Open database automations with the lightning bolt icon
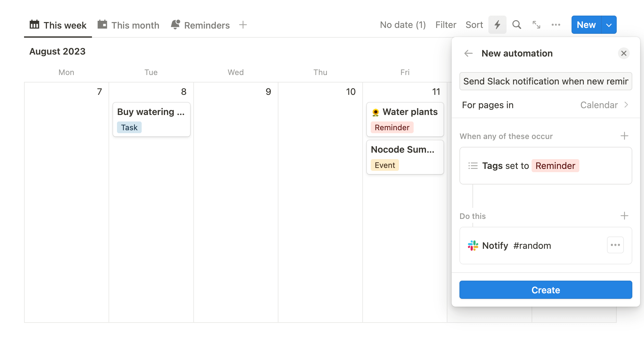This screenshot has width=644, height=343. click(497, 25)
